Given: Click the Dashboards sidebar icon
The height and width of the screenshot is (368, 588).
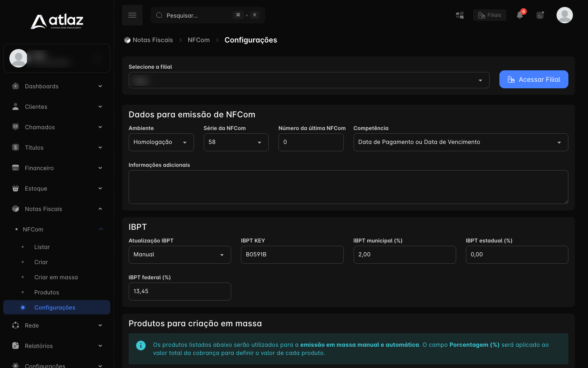Looking at the screenshot, I should (x=16, y=86).
